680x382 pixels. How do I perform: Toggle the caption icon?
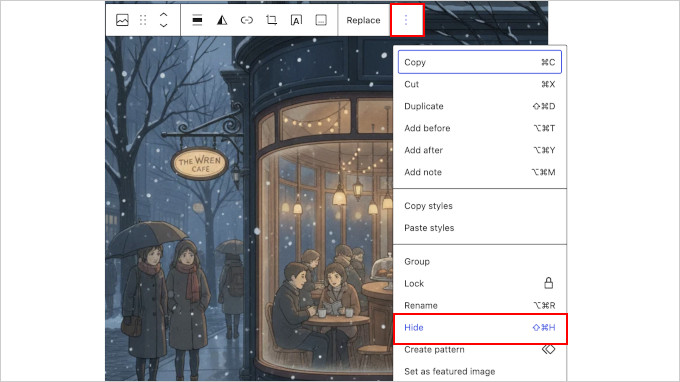321,20
